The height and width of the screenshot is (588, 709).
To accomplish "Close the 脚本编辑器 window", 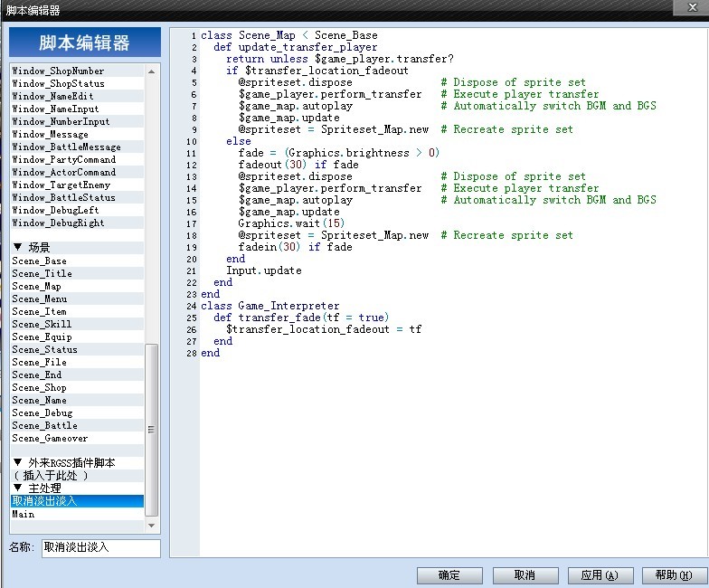I will coord(691,7).
